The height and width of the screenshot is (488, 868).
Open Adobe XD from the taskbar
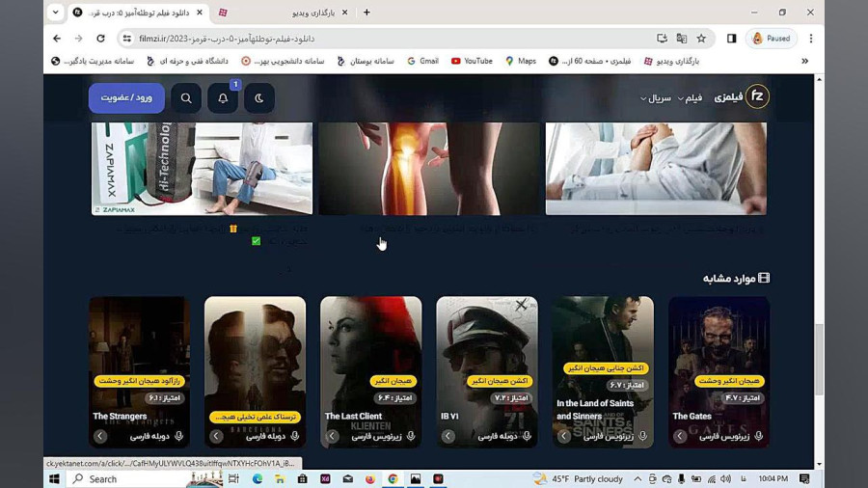tap(325, 478)
